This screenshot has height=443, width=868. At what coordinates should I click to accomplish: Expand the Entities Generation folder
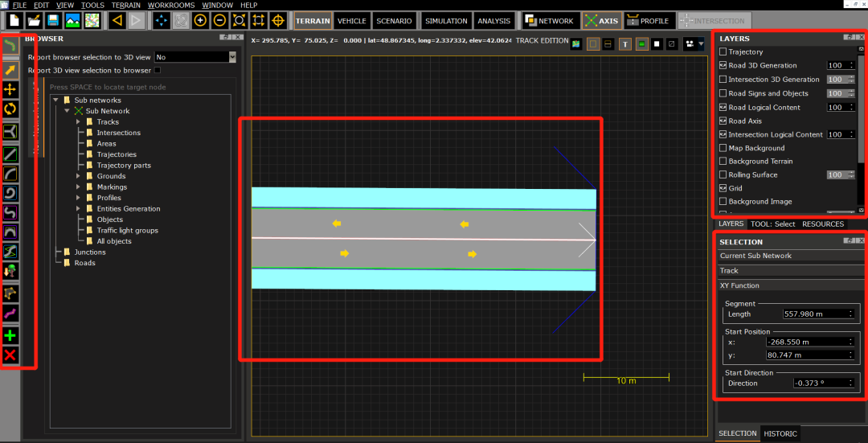tap(77, 209)
